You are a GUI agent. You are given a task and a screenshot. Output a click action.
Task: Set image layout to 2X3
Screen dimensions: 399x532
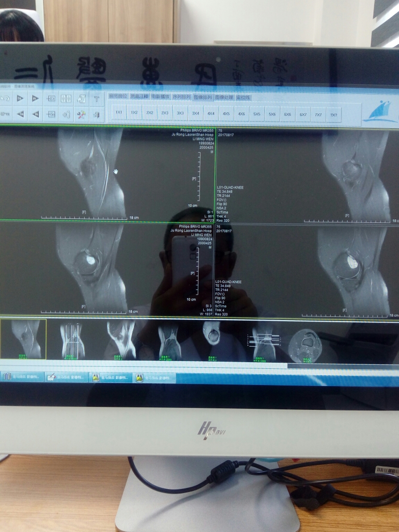click(165, 113)
